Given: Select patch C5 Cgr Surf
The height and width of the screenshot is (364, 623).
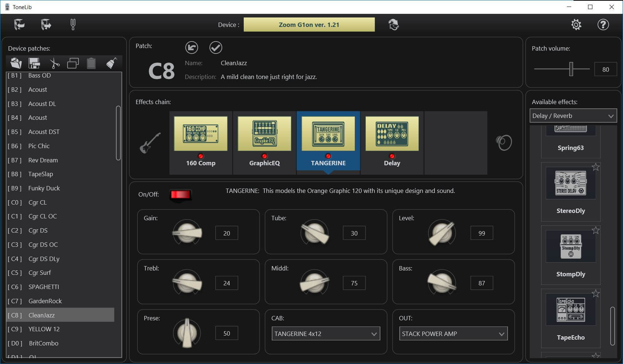Looking at the screenshot, I should (60, 273).
